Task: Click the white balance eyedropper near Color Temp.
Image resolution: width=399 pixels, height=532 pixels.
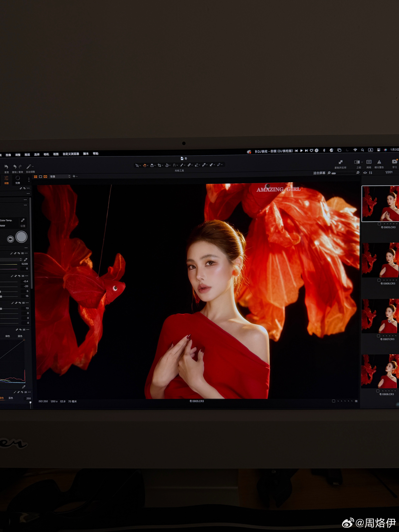Action: click(x=23, y=220)
